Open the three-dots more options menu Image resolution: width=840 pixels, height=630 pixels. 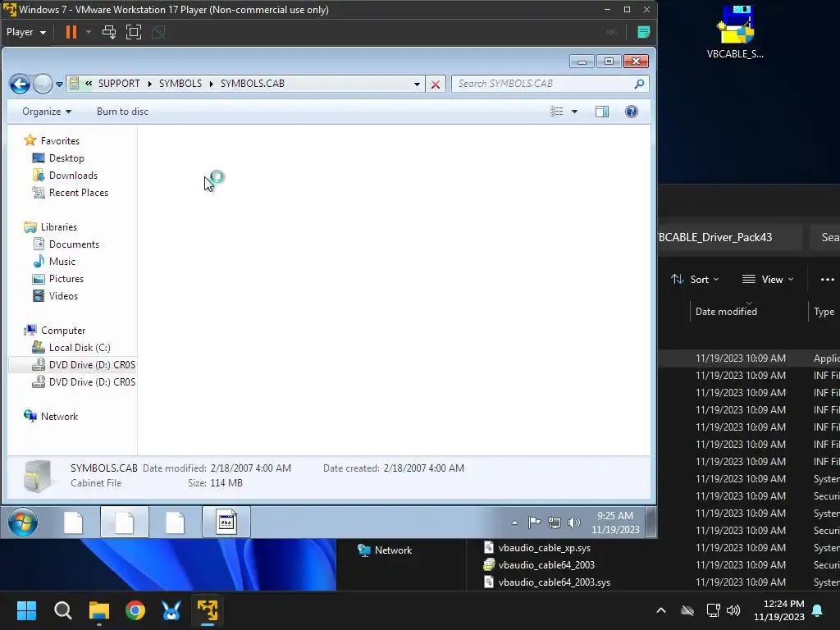coord(827,279)
